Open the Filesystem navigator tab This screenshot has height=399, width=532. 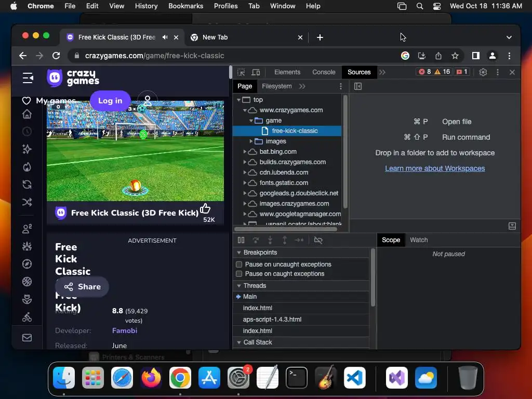click(276, 86)
